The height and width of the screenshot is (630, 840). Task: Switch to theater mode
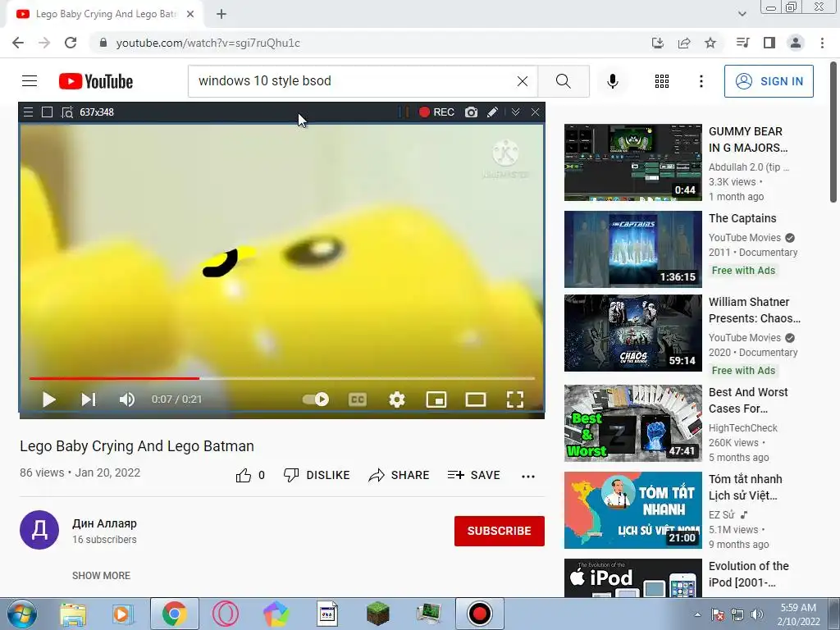click(476, 399)
